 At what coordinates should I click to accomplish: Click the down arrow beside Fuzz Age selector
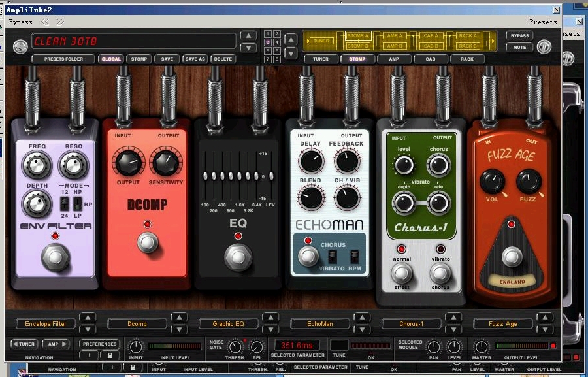(545, 329)
